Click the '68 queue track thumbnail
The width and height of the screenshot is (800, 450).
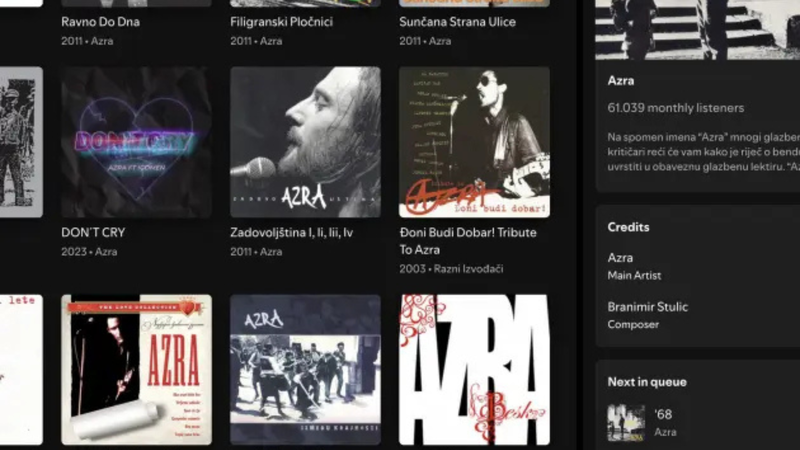(x=626, y=423)
